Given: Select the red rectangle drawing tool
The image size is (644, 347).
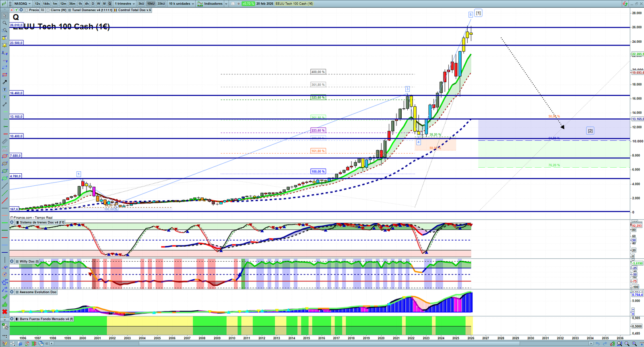Looking at the screenshot, I should 4,75.
